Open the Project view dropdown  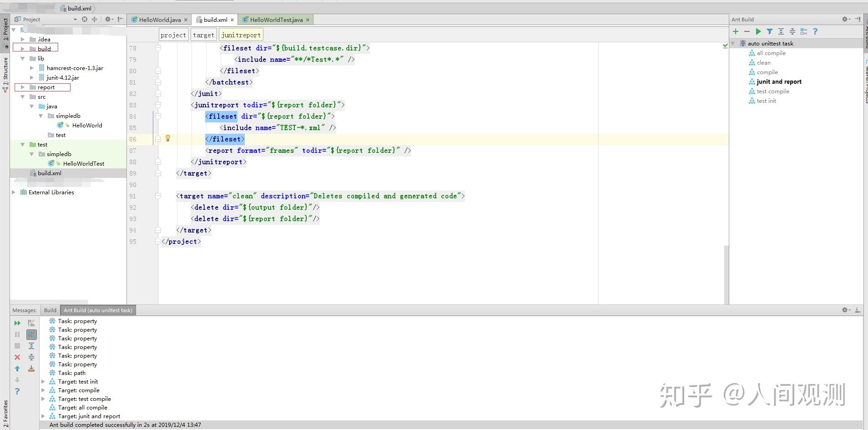tap(75, 20)
